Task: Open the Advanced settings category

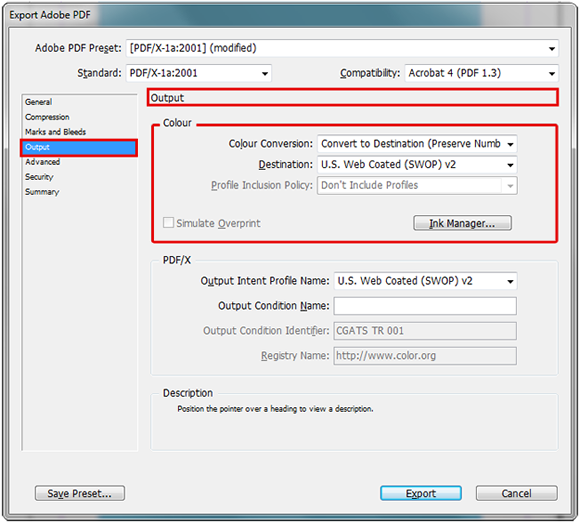Action: point(43,162)
